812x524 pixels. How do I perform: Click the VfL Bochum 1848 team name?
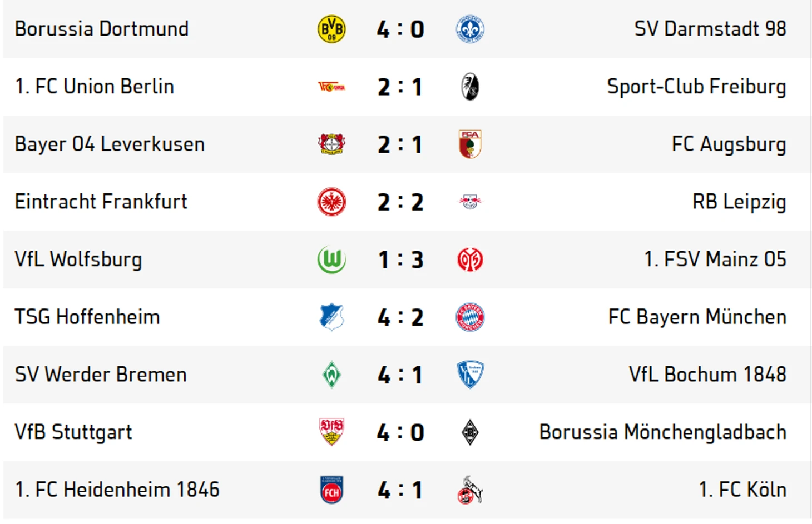707,375
